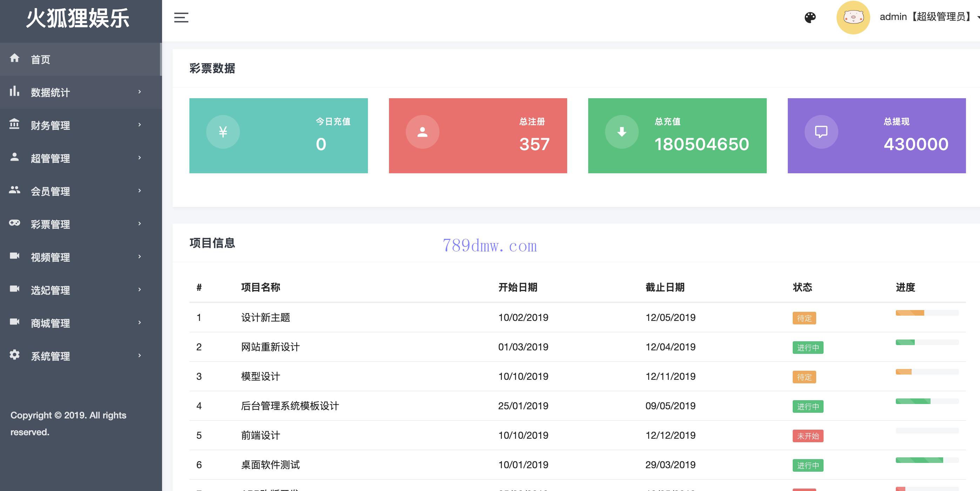
Task: Click the user icon in 总注册 card
Action: (422, 132)
